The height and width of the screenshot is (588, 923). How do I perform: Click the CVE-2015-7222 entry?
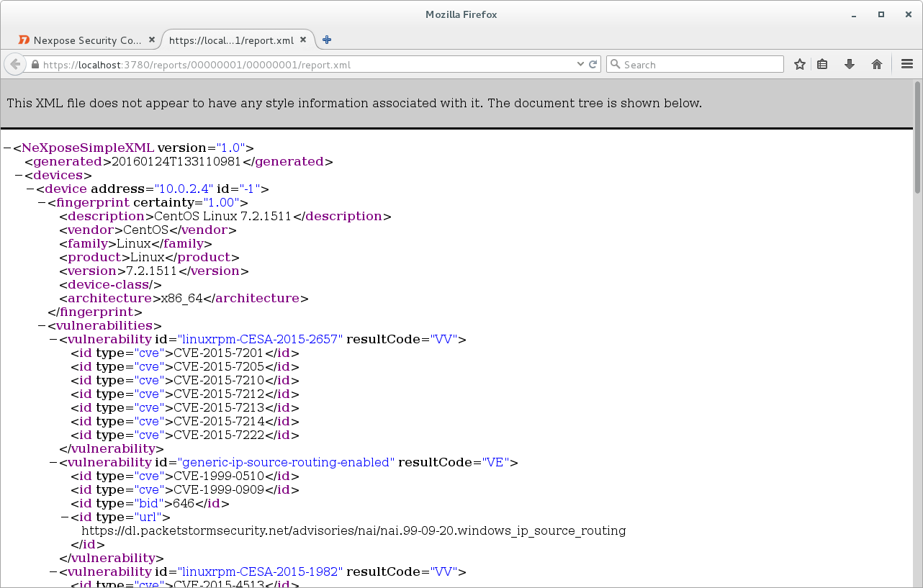pyautogui.click(x=219, y=435)
